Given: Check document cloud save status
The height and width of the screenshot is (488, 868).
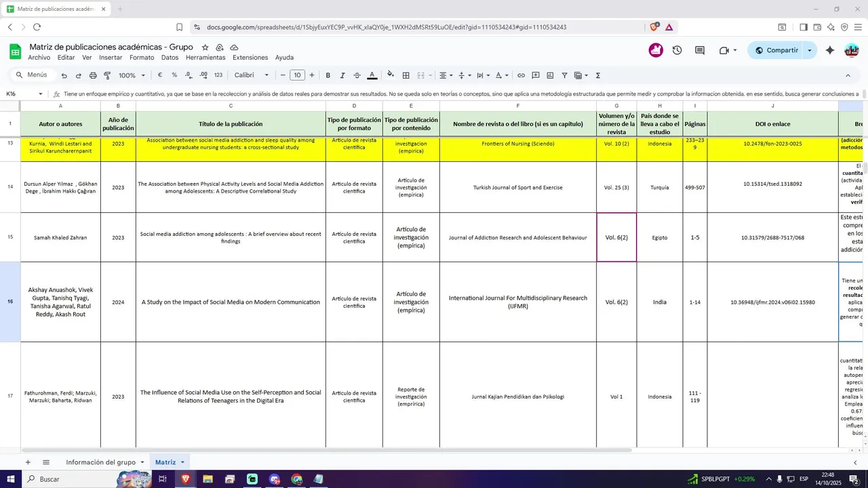Looking at the screenshot, I should click(x=234, y=47).
